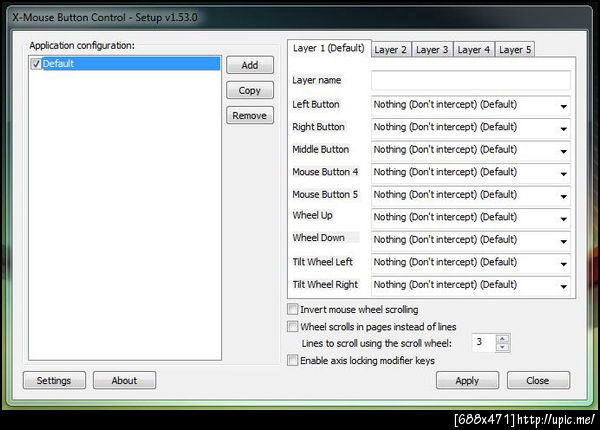Open the Mouse Button 4 action dropdown
The height and width of the screenshot is (430, 600).
click(x=471, y=173)
